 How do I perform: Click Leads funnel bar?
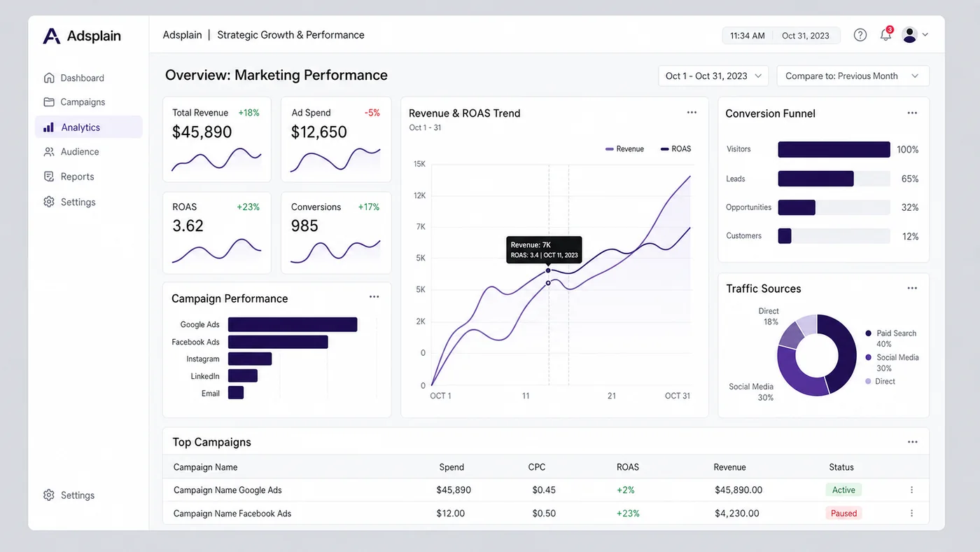(815, 179)
